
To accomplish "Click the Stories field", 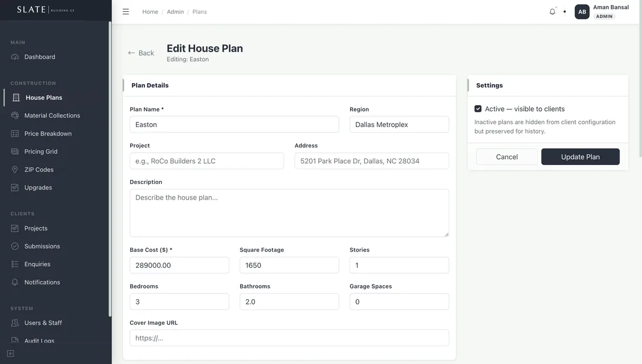I will 399,265.
